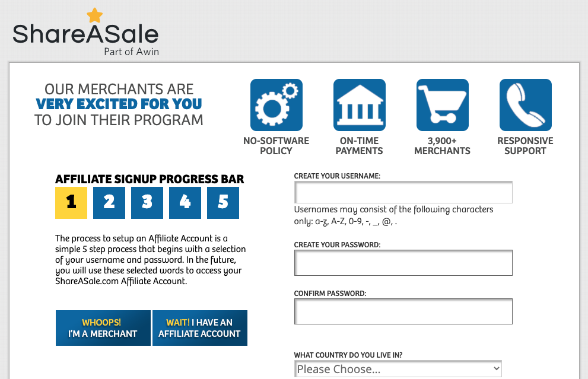Select step 1 in the progress bar

pyautogui.click(x=71, y=202)
